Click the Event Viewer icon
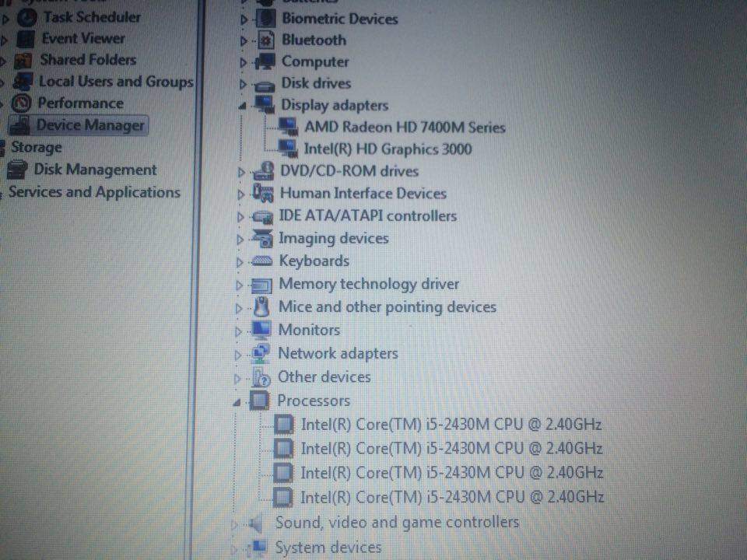The width and height of the screenshot is (747, 560). 26,39
